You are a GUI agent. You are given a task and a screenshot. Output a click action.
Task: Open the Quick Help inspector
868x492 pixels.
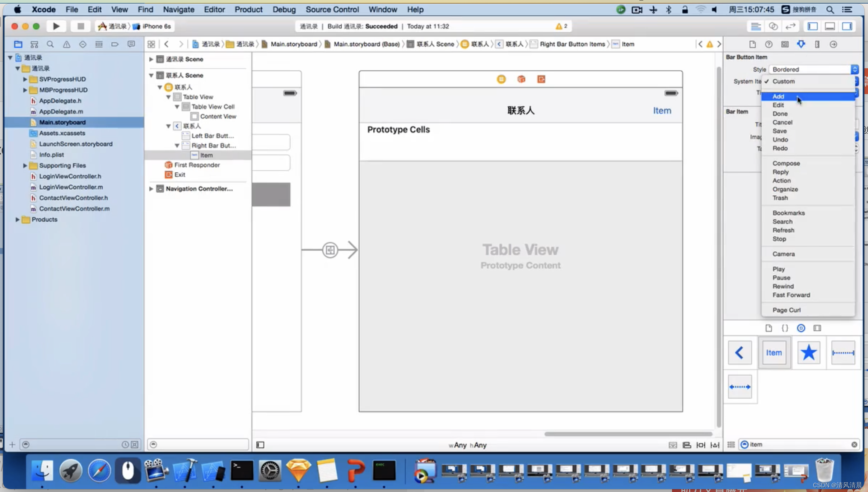coord(768,44)
